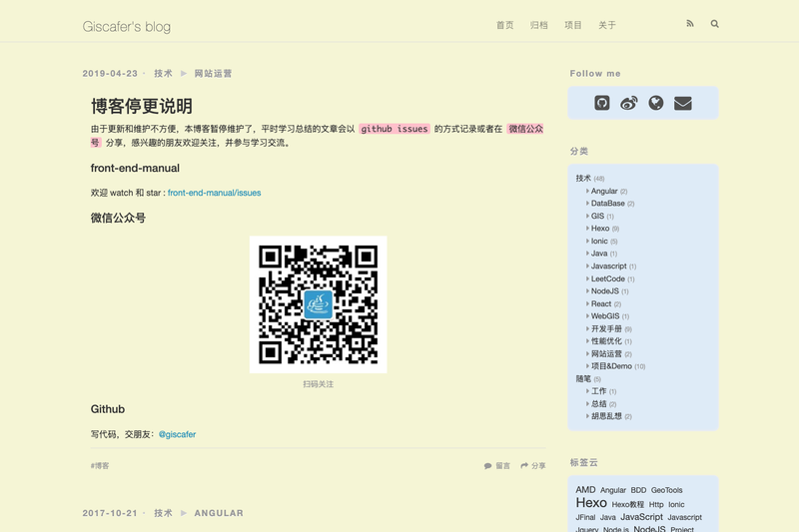Open NodeJS category in sidebar list

coord(605,290)
